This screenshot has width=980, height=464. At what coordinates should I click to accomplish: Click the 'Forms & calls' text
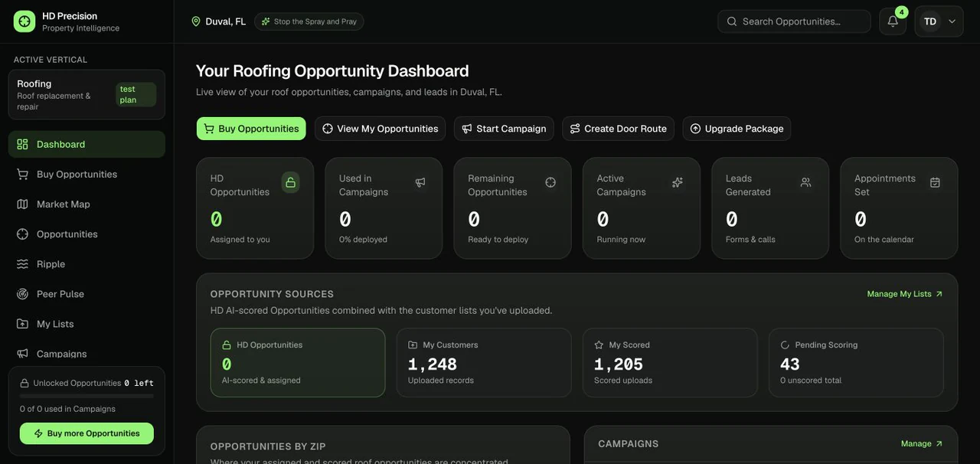750,240
